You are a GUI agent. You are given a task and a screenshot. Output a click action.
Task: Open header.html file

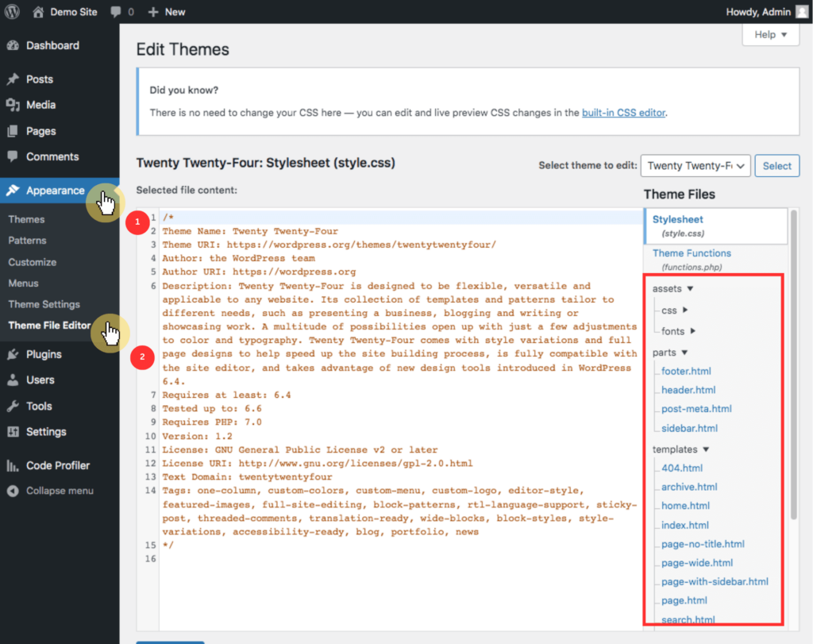688,390
